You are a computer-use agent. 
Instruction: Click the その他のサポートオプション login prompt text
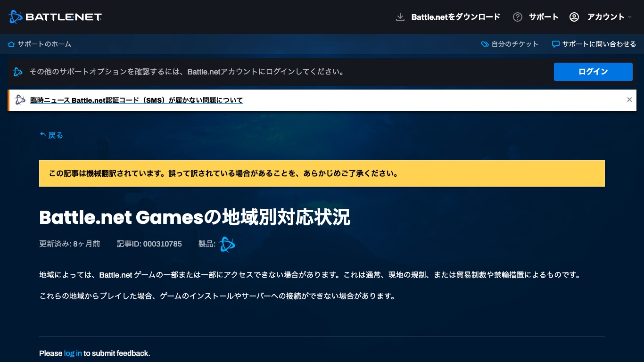point(187,72)
